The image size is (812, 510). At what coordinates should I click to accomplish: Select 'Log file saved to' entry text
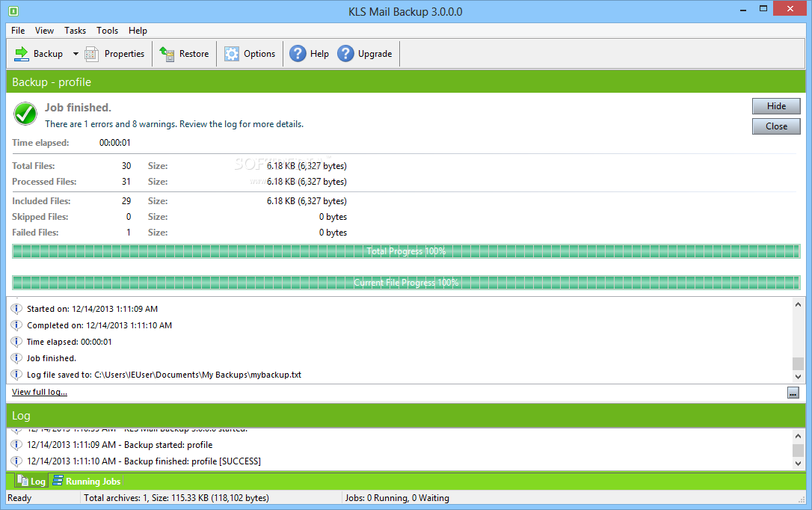pos(164,375)
